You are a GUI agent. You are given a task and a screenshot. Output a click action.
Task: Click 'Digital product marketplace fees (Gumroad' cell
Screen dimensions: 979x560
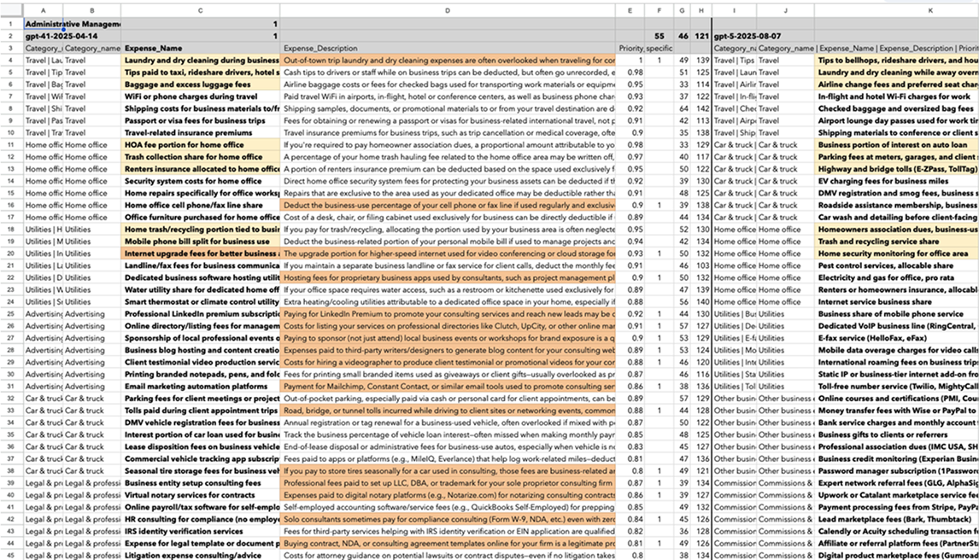[897, 556]
